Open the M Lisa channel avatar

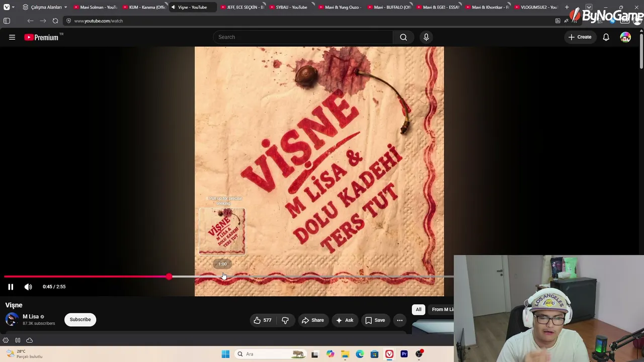pyautogui.click(x=12, y=320)
